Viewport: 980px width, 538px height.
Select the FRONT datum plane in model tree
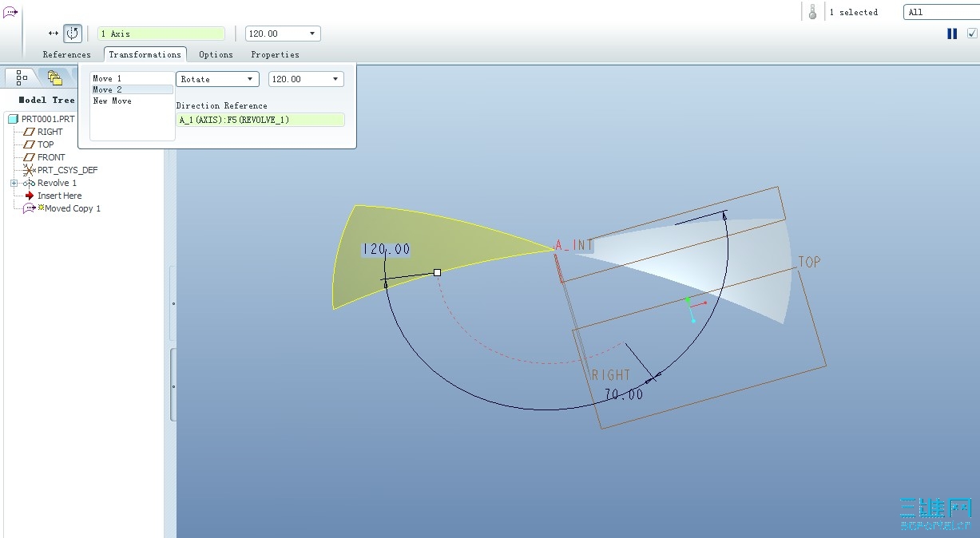click(x=51, y=157)
